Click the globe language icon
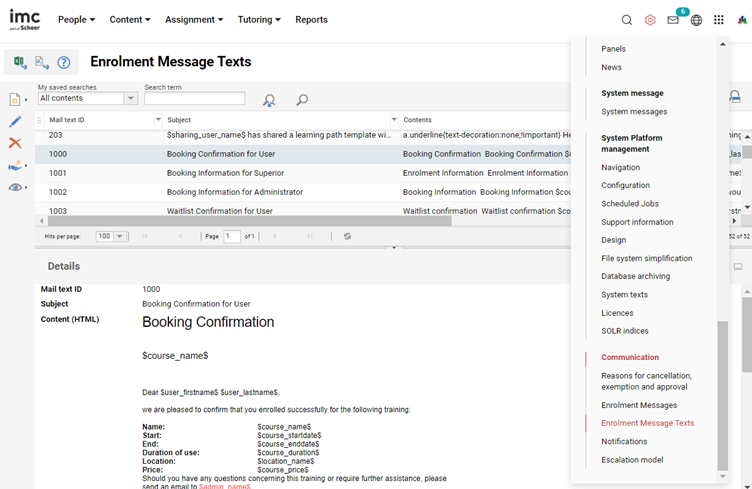The image size is (752, 489). tap(696, 20)
